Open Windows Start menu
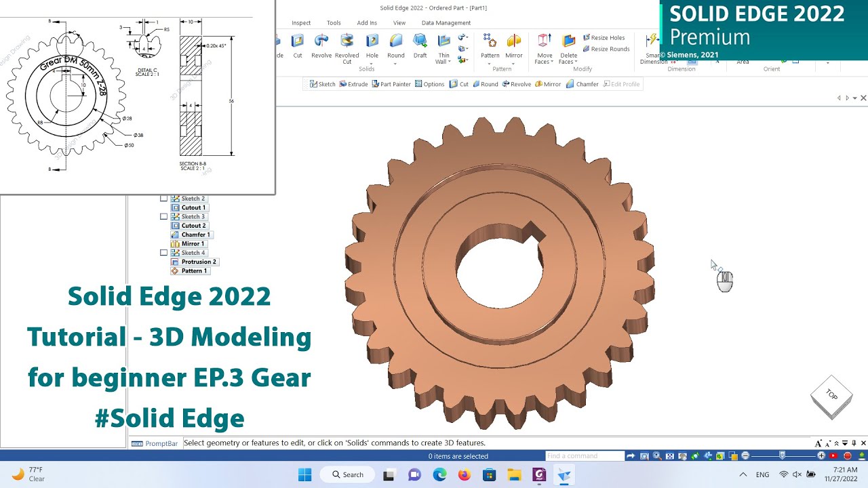 pyautogui.click(x=304, y=474)
